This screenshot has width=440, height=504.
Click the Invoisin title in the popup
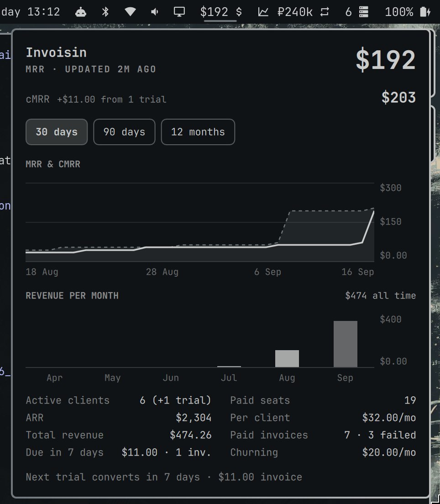56,52
